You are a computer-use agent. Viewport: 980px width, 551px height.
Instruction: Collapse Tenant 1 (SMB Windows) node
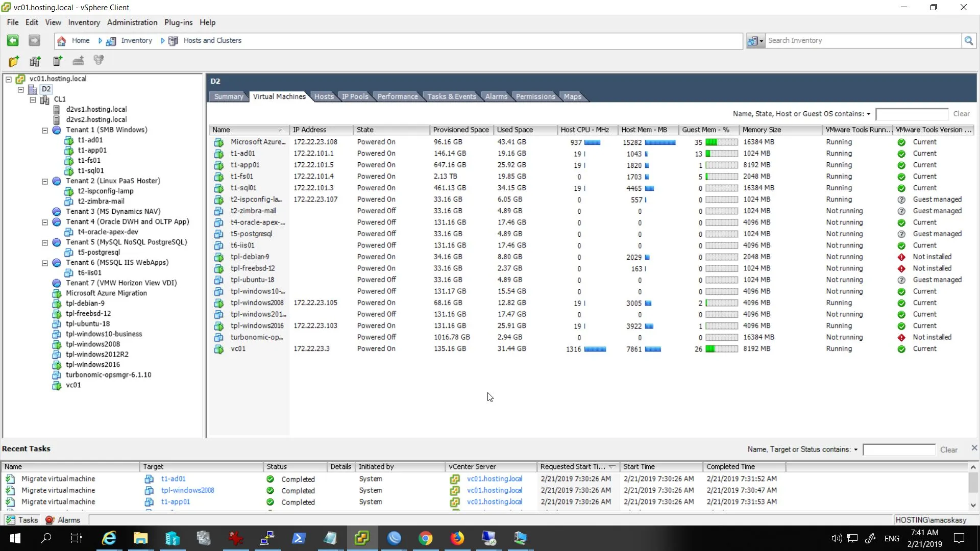pyautogui.click(x=45, y=130)
